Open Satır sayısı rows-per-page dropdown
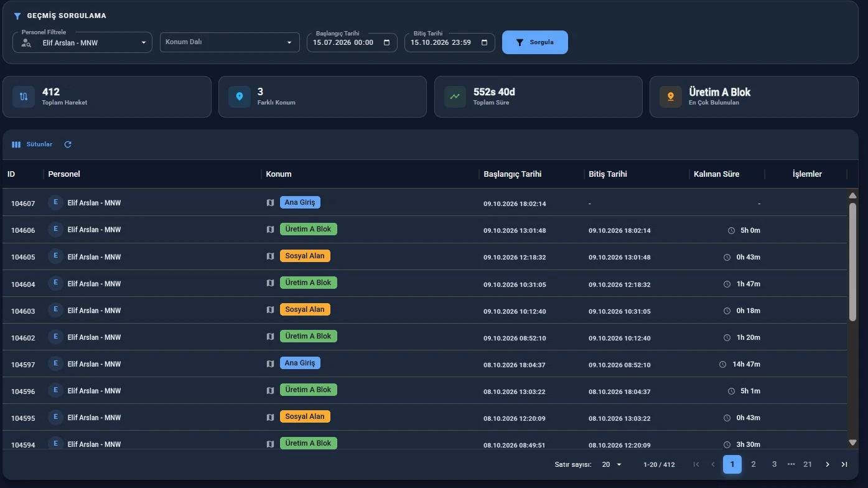This screenshot has width=868, height=488. pyautogui.click(x=612, y=464)
